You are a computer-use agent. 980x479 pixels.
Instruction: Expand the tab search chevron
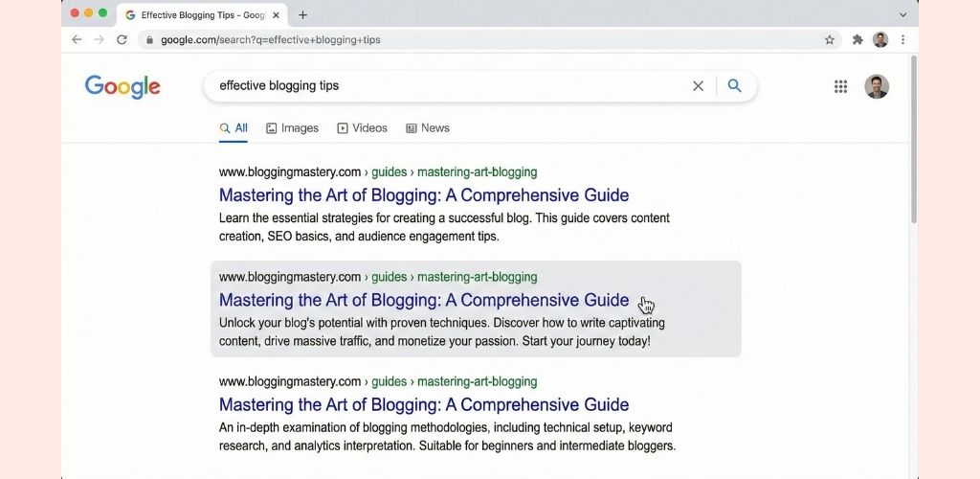[x=902, y=14]
